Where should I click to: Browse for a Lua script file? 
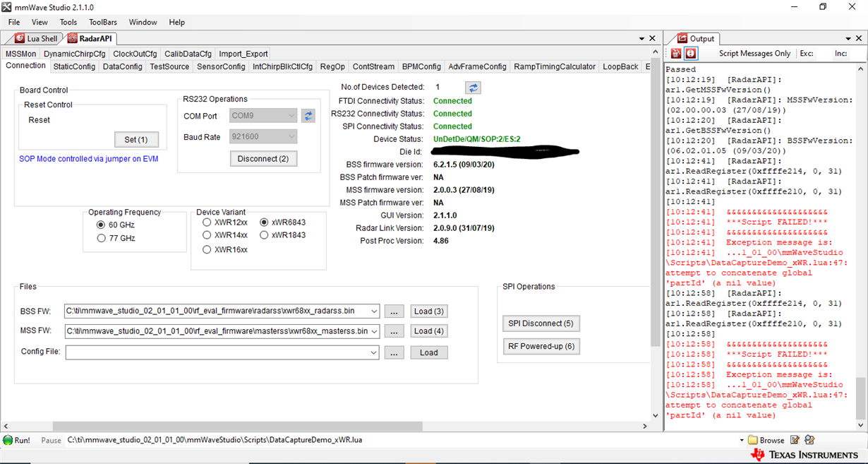click(x=766, y=440)
